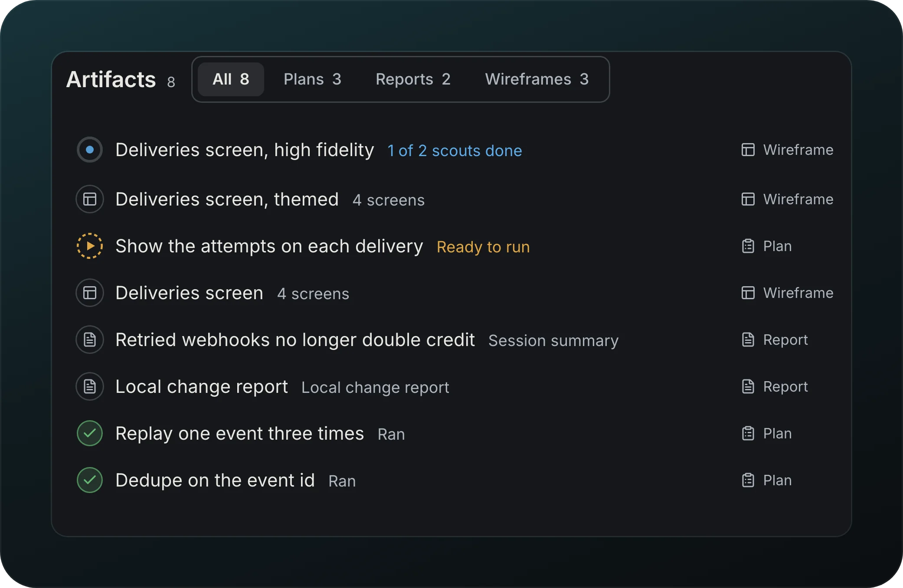Open Show the attempts on each delivery
903x588 pixels.
click(269, 246)
